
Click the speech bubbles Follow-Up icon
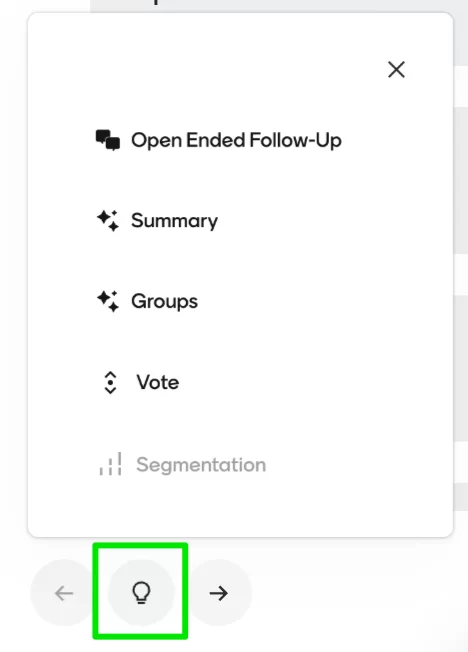tap(108, 140)
